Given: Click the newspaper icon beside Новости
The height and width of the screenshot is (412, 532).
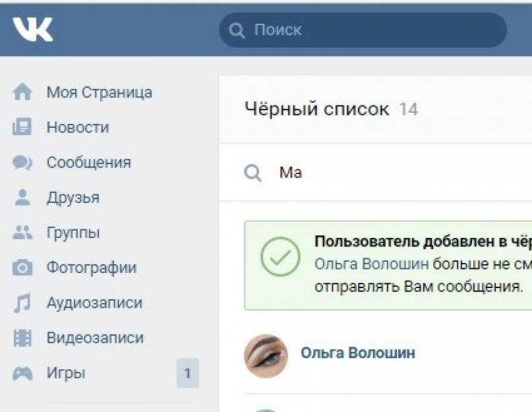Looking at the screenshot, I should pyautogui.click(x=22, y=127).
